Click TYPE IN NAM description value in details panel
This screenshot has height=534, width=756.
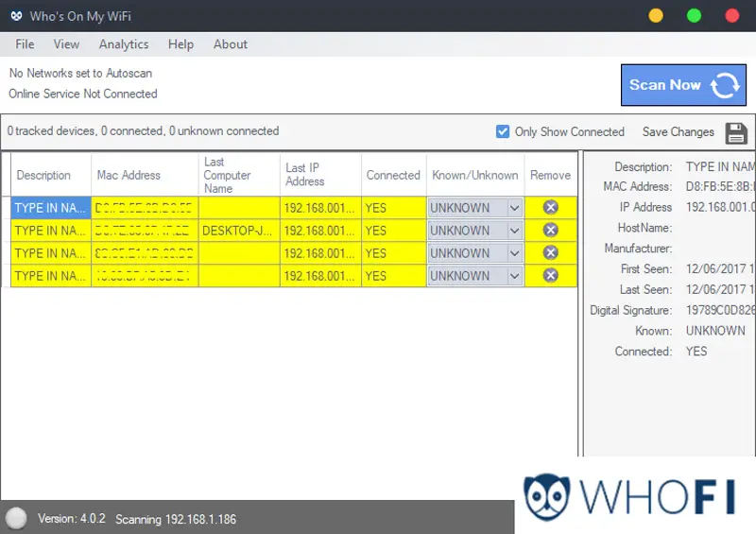(x=720, y=167)
